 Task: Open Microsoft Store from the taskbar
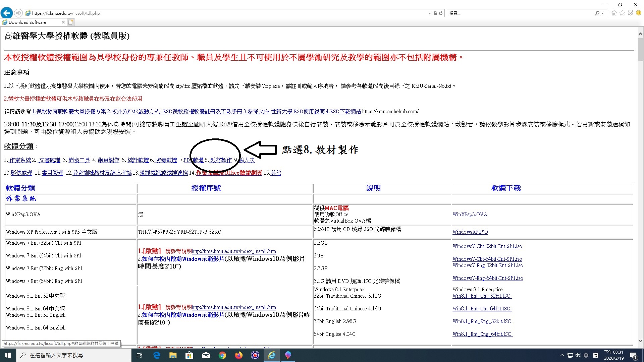[x=189, y=355]
